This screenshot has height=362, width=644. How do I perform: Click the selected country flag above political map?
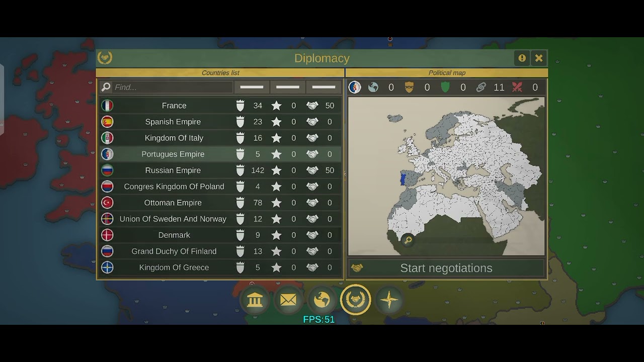(x=355, y=87)
